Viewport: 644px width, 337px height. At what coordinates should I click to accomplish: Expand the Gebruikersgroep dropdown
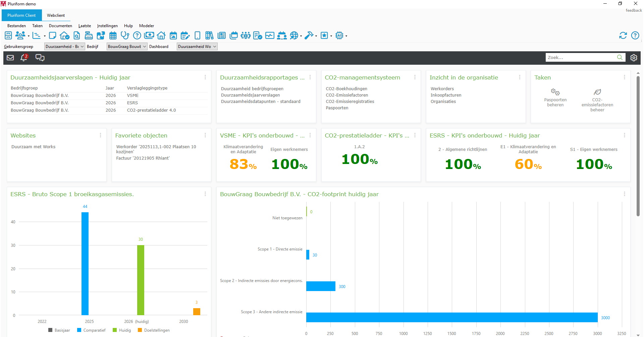[64, 47]
